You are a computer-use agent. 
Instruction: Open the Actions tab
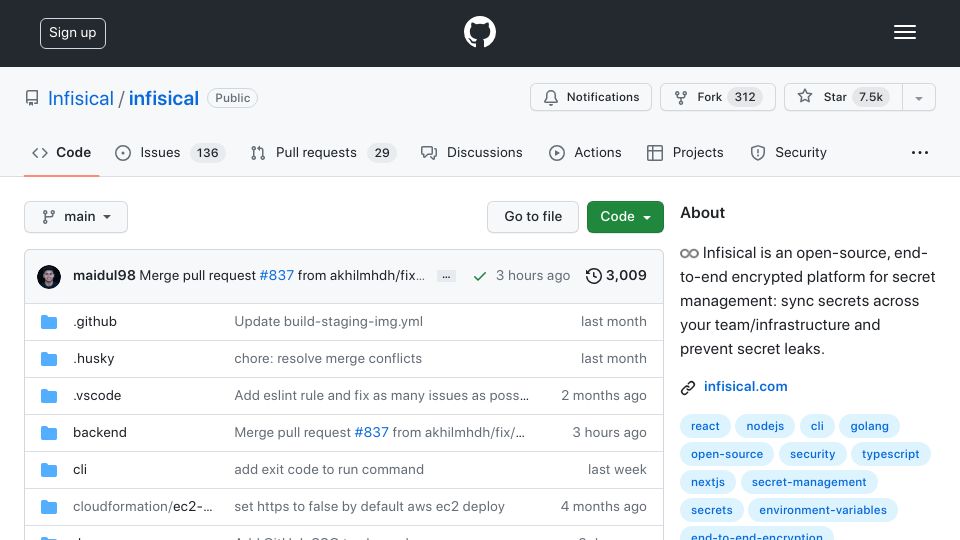pyautogui.click(x=585, y=152)
